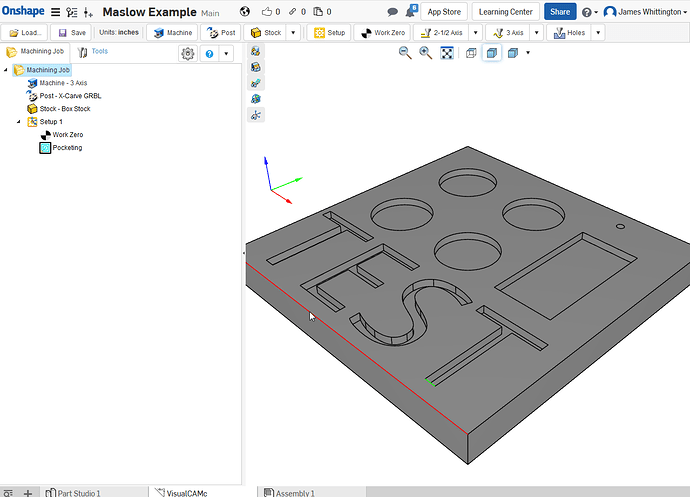
Task: Switch to wireframe view cube icon
Action: tap(471, 53)
